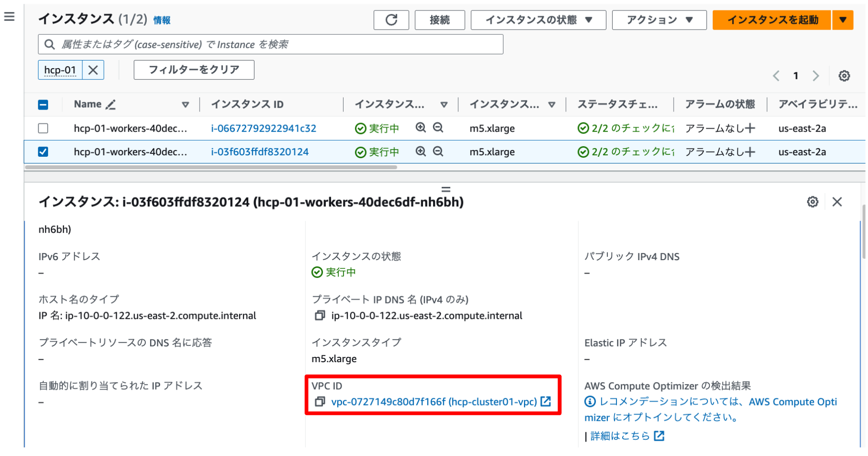This screenshot has width=868, height=456.
Task: Open table preferences gear icon
Action: coord(844,76)
